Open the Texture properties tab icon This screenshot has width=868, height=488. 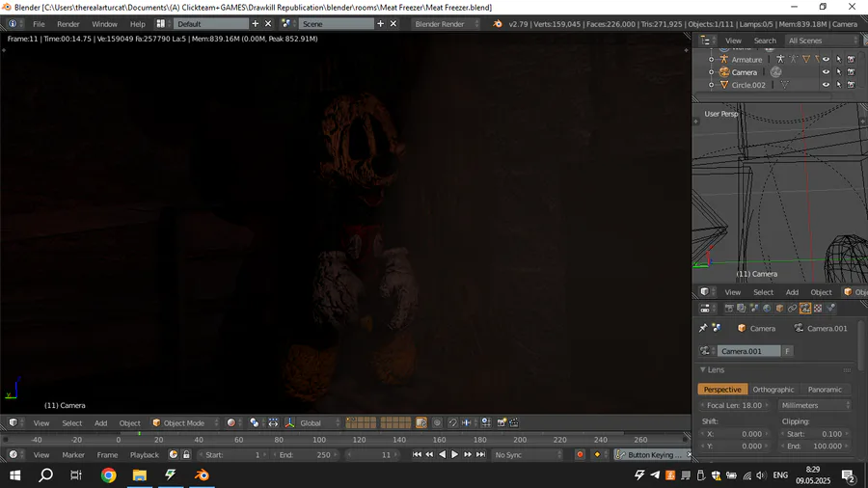click(x=818, y=309)
